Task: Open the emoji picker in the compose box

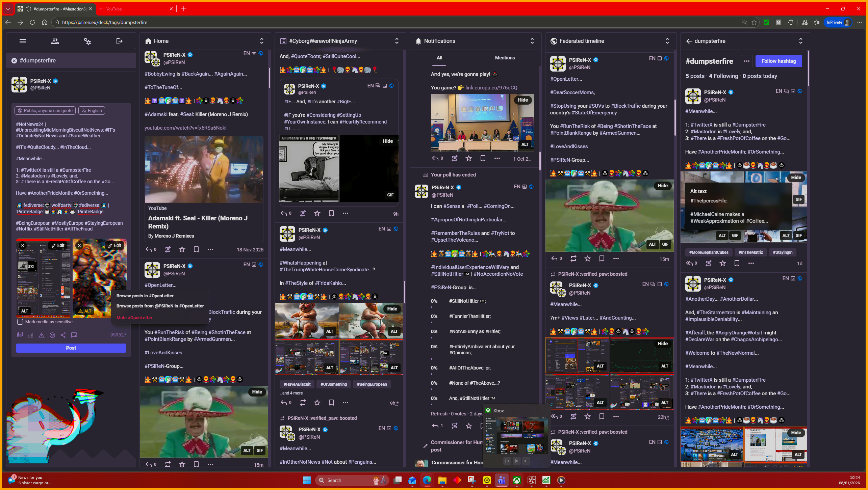Action: point(52,335)
